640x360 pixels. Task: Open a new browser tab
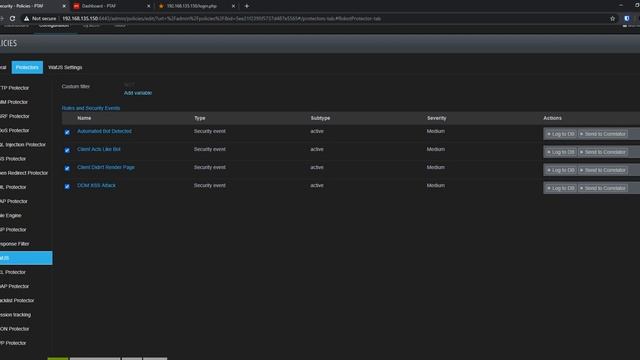[247, 6]
